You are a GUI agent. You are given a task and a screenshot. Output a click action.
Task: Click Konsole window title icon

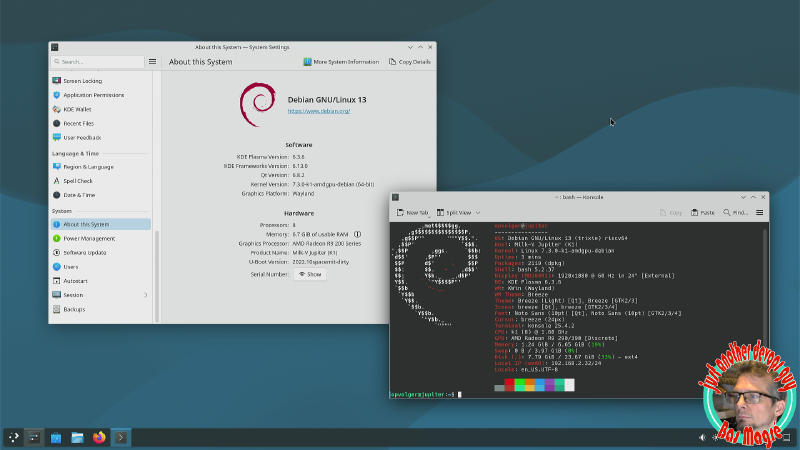[x=395, y=197]
